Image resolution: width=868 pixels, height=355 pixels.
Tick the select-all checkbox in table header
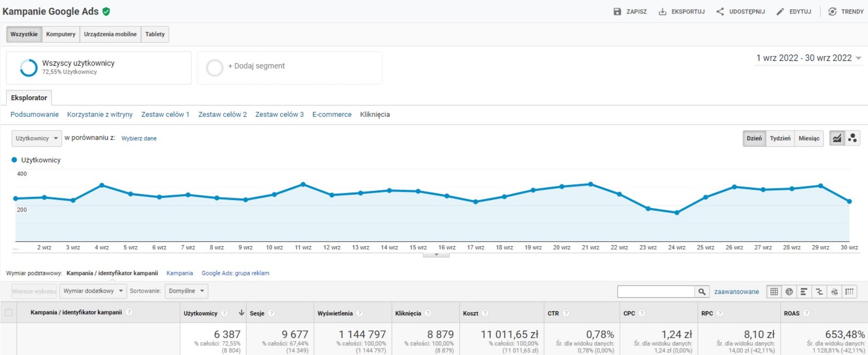pos(9,313)
